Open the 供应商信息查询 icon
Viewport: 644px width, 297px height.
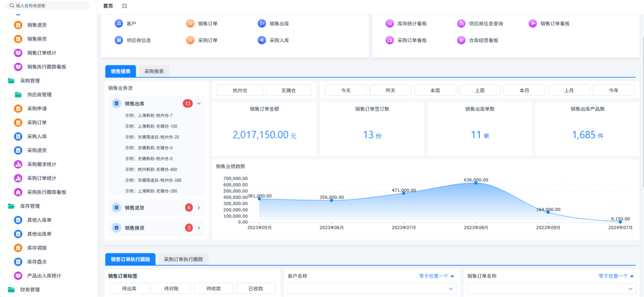coord(461,24)
